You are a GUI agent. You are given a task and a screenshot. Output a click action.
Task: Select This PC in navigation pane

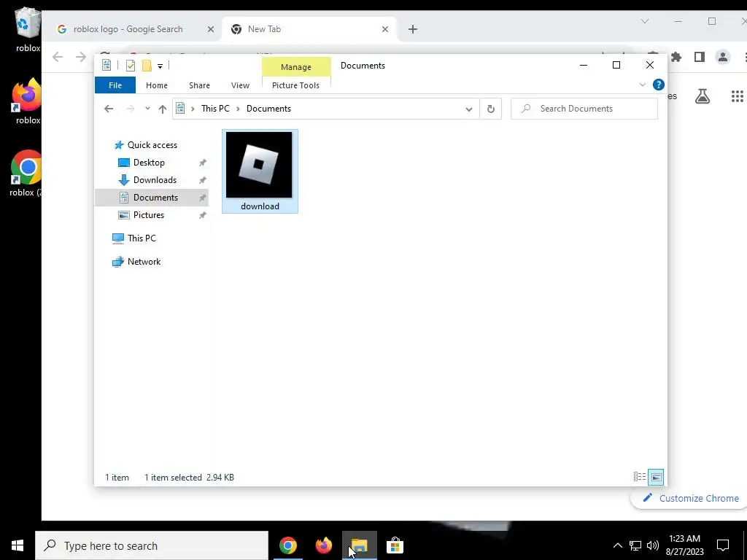pyautogui.click(x=142, y=238)
